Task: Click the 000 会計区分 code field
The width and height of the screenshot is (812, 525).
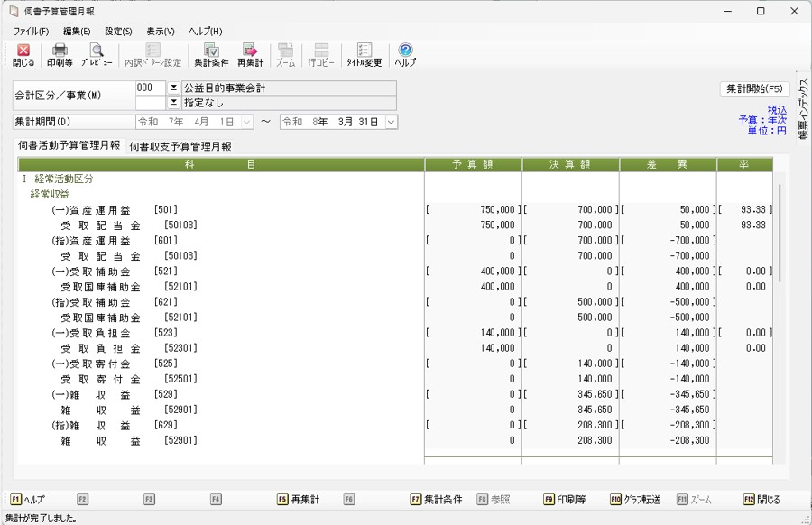Action: [150, 88]
